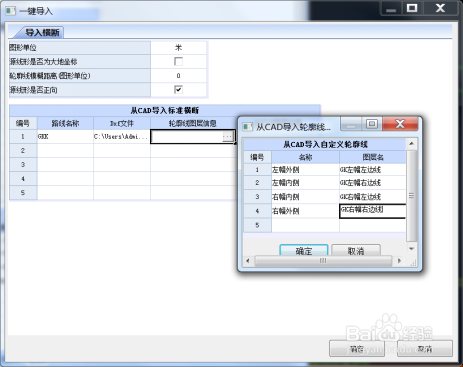
Task: Minimize the 一键导入 window
Action: tap(391, 8)
